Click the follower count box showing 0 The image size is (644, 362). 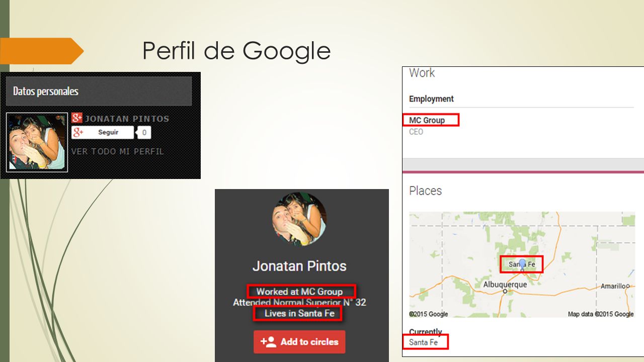[144, 133]
